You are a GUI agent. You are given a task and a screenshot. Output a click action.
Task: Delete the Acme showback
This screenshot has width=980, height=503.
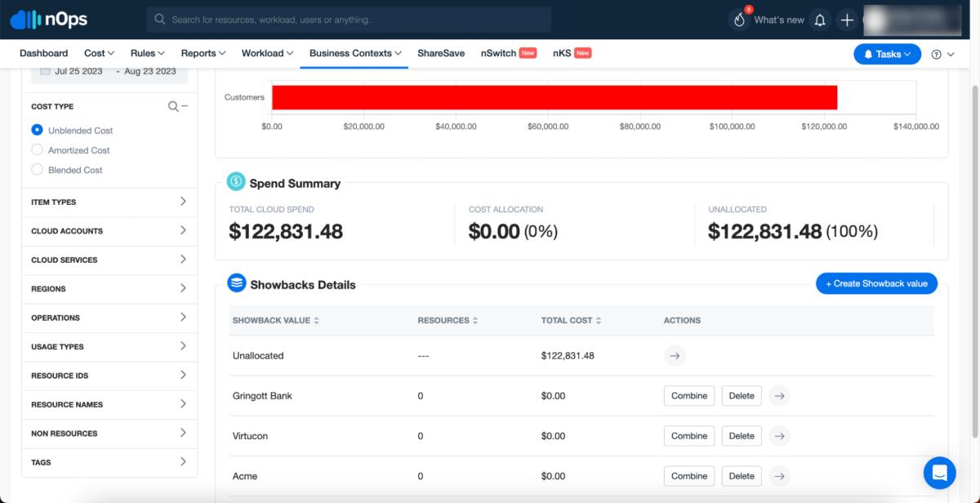[742, 476]
